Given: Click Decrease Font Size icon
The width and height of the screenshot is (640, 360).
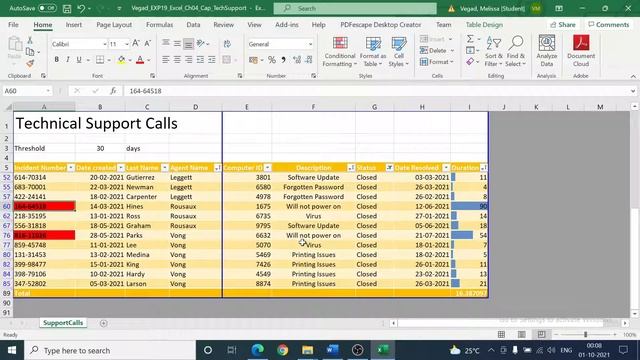Looking at the screenshot, I should (148, 43).
